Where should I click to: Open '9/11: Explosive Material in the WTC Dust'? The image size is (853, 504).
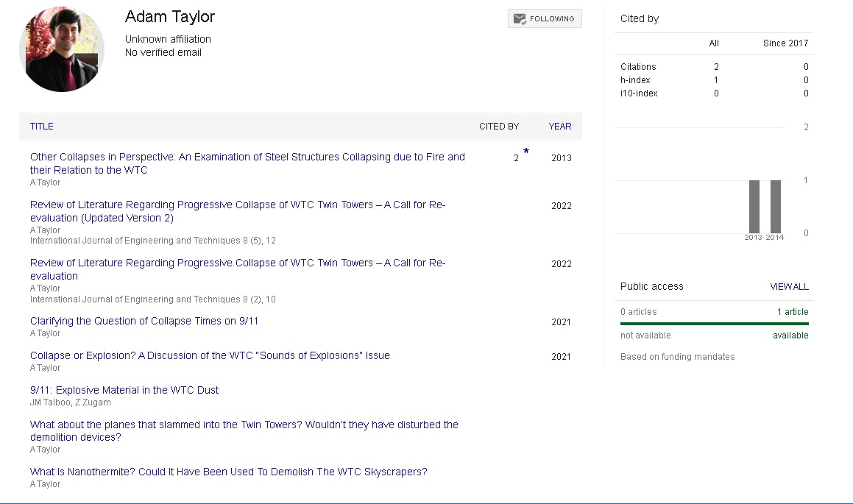124,390
